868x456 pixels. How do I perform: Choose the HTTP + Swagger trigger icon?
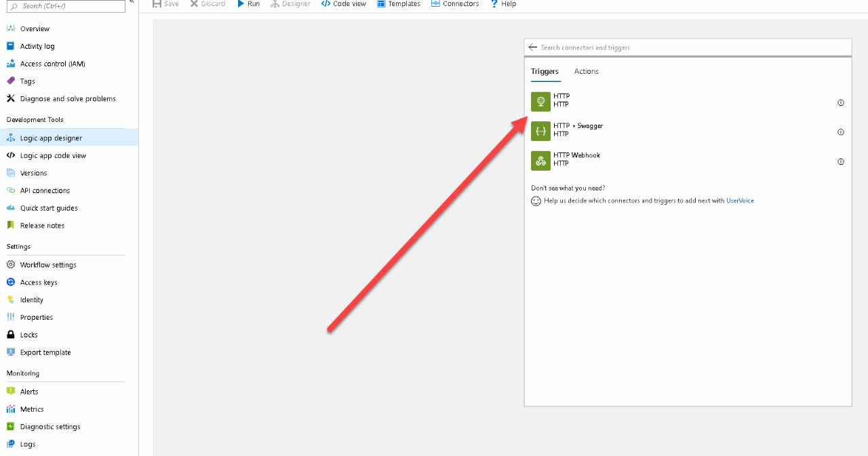coord(540,131)
